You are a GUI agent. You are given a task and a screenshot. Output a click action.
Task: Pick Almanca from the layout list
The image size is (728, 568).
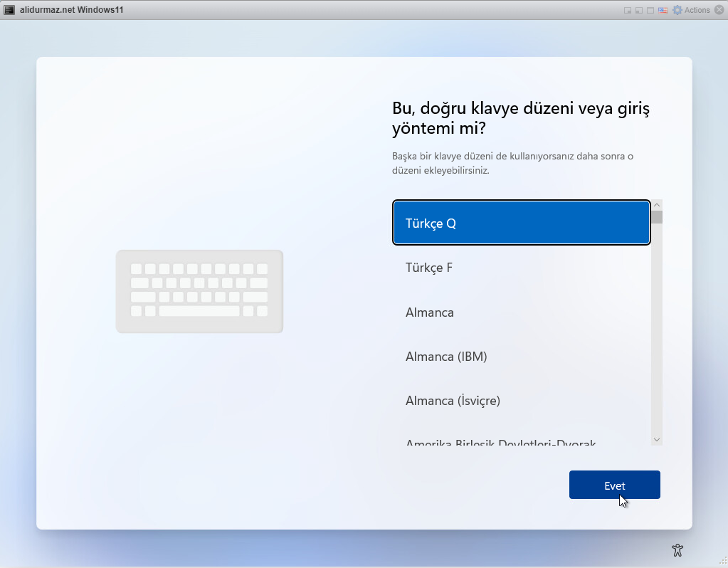(x=521, y=312)
